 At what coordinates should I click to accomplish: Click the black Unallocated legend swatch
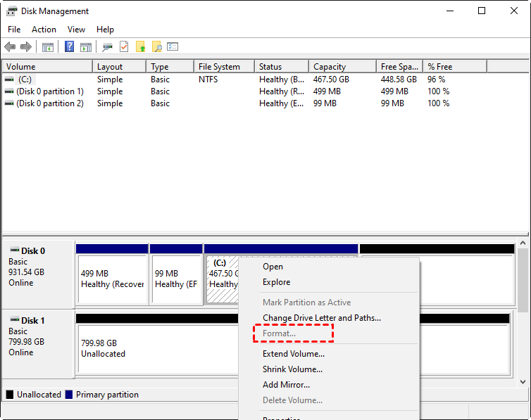10,394
